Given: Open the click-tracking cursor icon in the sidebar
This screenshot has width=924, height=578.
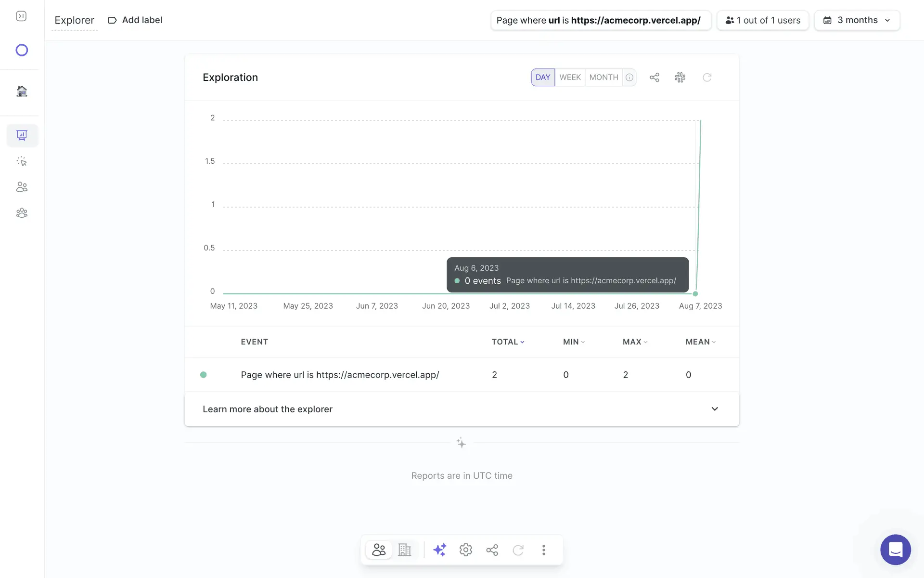Looking at the screenshot, I should [x=22, y=161].
